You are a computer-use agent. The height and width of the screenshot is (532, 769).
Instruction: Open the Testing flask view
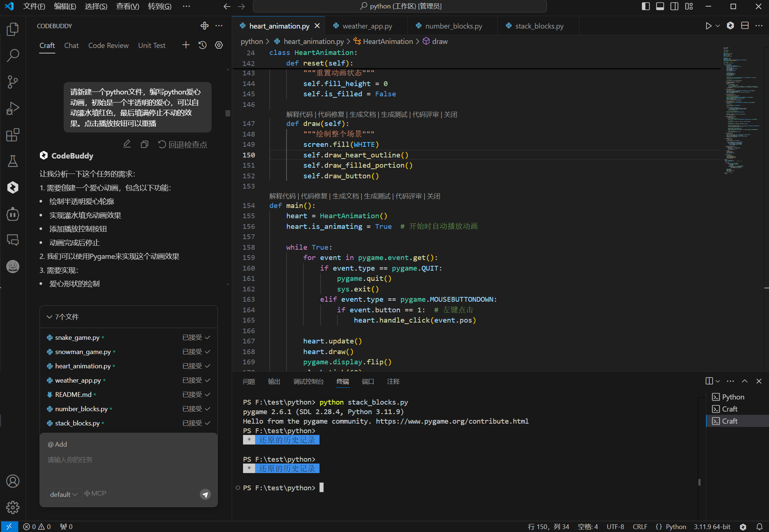(x=13, y=161)
